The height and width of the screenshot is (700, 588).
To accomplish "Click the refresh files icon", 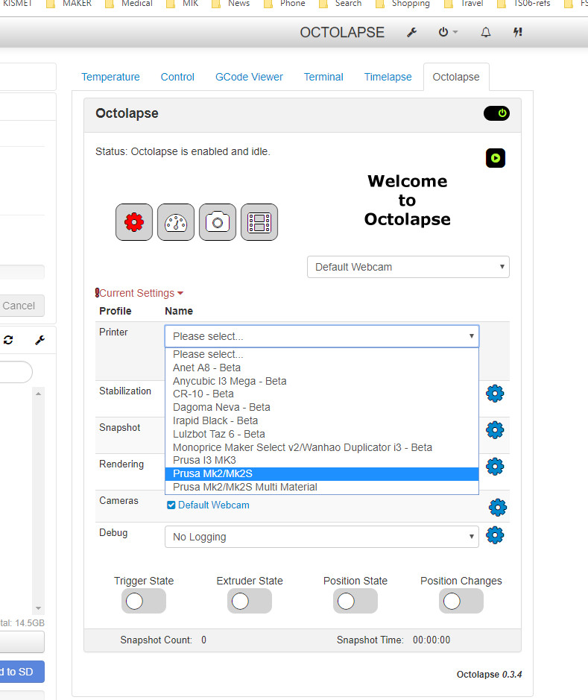I will tap(8, 340).
